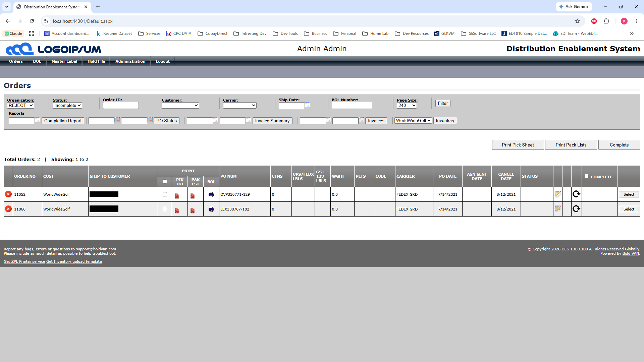The image size is (644, 362).
Task: Open the browser tab search dropdown
Action: [7, 7]
